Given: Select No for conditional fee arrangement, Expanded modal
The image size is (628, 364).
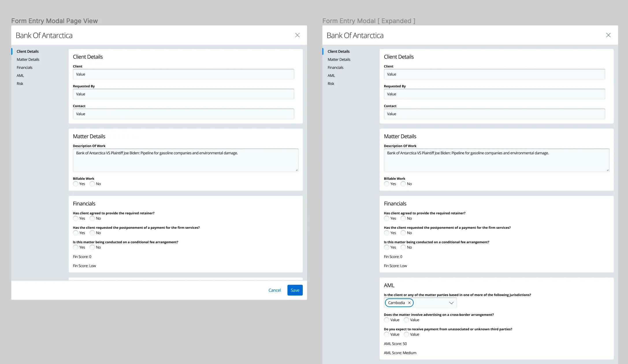Looking at the screenshot, I should tap(403, 247).
